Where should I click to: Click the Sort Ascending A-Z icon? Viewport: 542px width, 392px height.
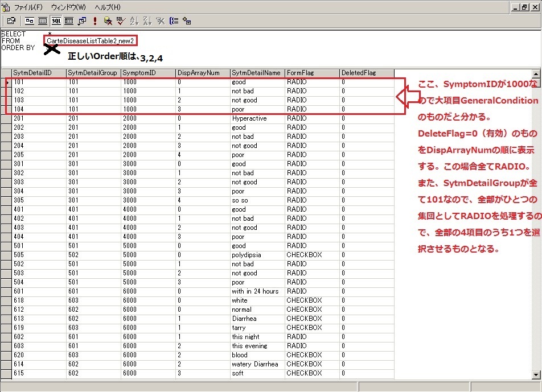(x=134, y=21)
